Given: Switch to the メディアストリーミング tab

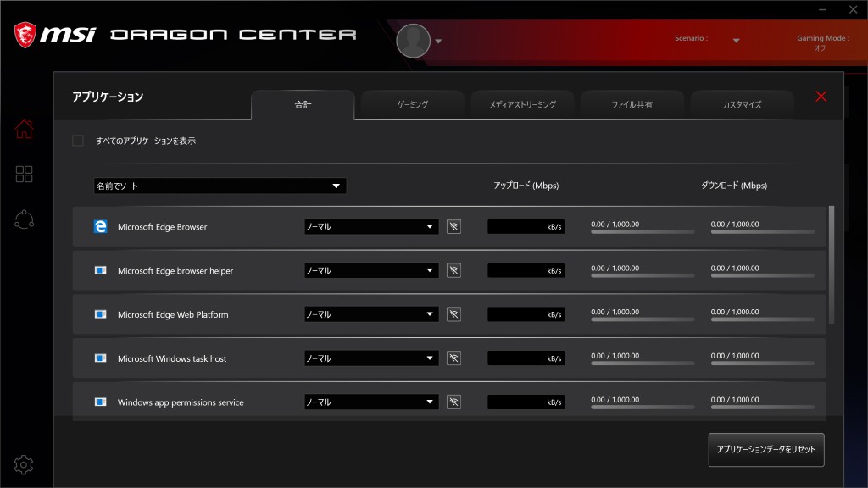Looking at the screenshot, I should 522,104.
